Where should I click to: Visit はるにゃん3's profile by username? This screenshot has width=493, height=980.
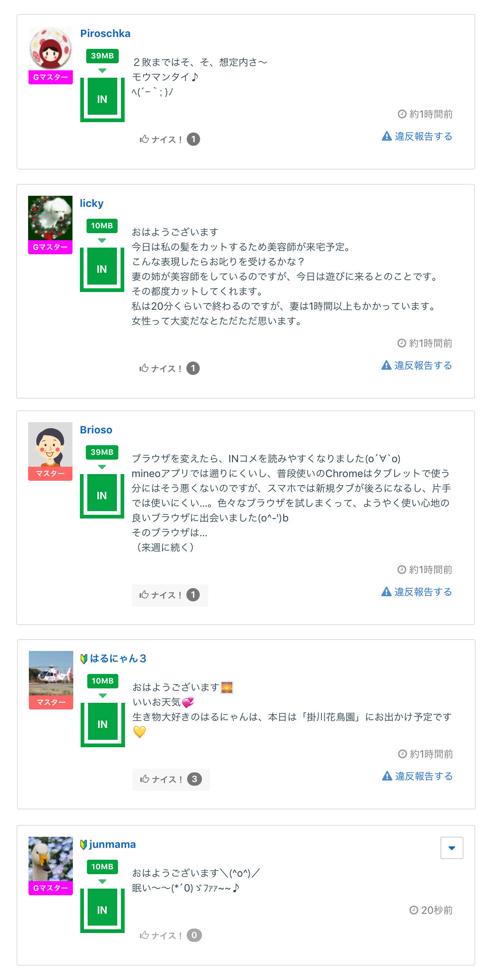[x=118, y=658]
